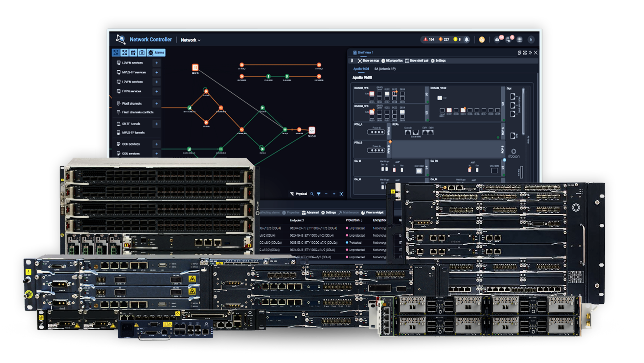This screenshot has height=363, width=644.
Task: Select the topology tree view toolbar icon
Action: pos(116,53)
